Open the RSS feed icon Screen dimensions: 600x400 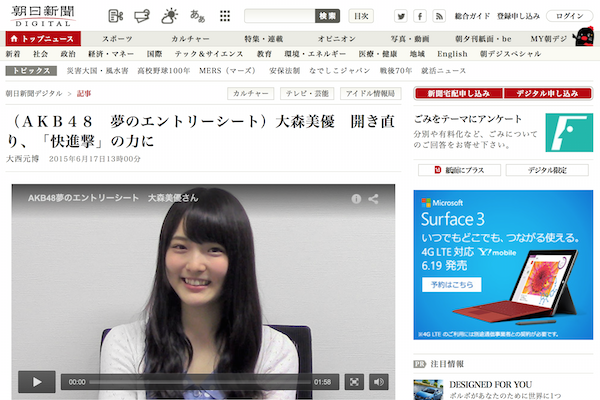[439, 16]
